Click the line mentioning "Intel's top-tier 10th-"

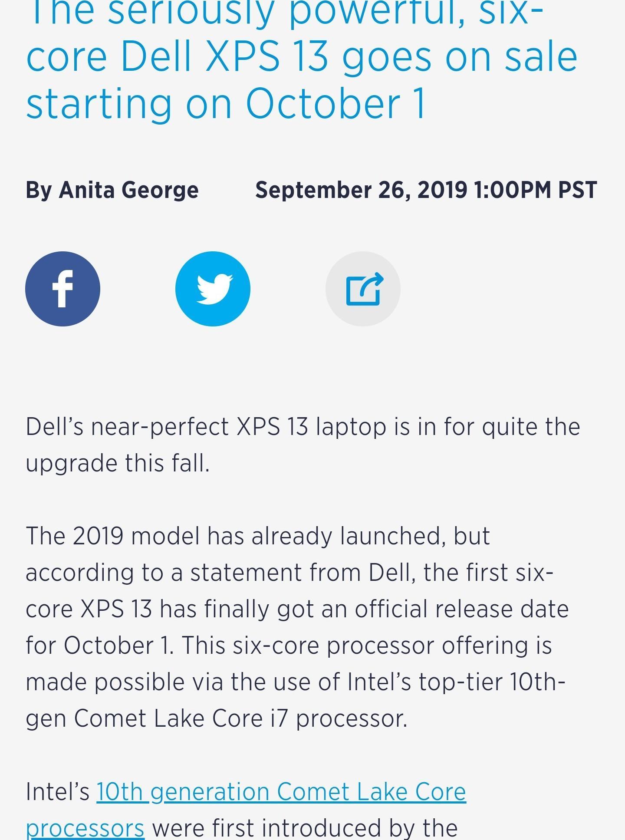[x=295, y=682]
